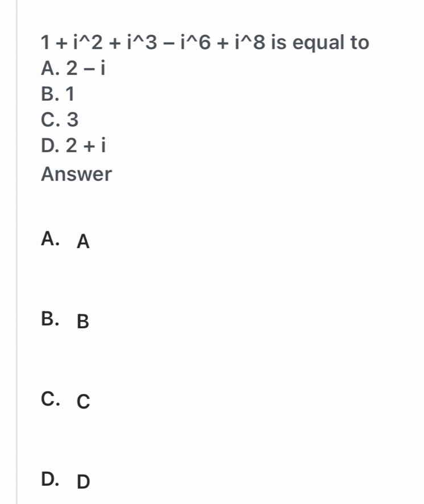This screenshot has height=504, width=424.
Task: Click the "D." prefix of the fourth answer row
Action: pyautogui.click(x=51, y=479)
